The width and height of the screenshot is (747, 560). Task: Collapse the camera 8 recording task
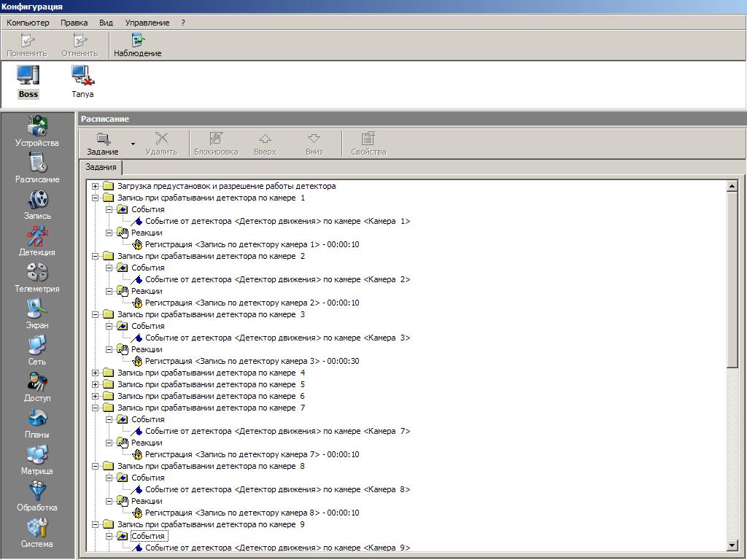[96, 466]
